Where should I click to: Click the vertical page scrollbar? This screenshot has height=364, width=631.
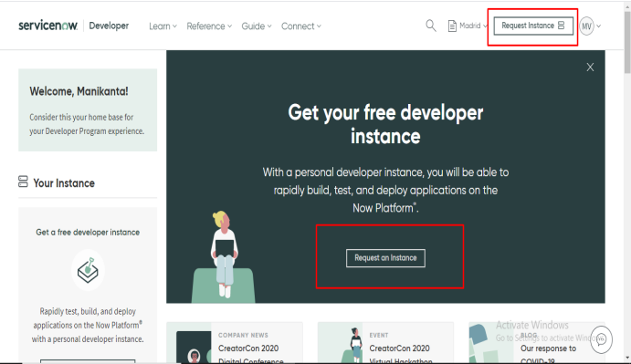(x=627, y=43)
